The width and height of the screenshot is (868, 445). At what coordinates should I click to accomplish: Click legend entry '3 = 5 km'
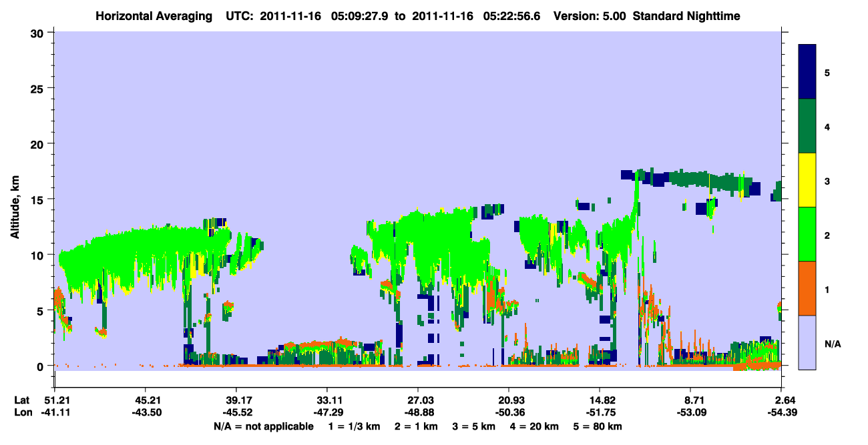(x=475, y=426)
